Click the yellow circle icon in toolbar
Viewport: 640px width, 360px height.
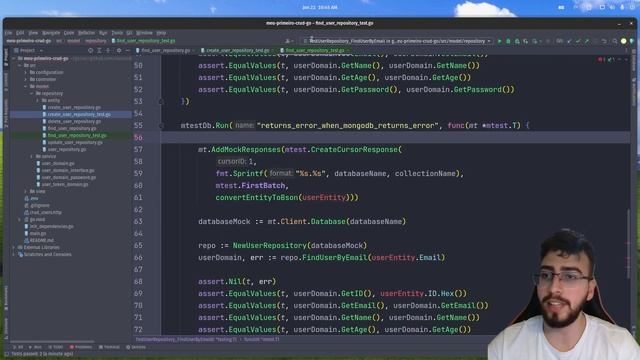tap(623, 41)
